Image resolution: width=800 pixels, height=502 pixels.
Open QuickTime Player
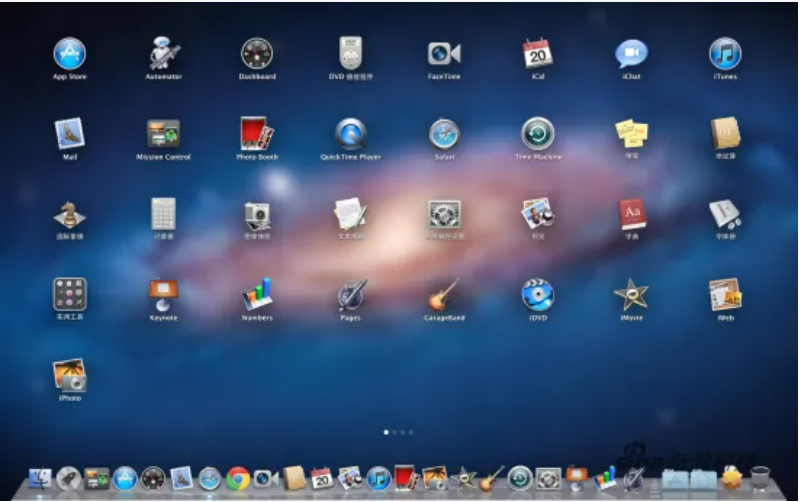tap(350, 134)
